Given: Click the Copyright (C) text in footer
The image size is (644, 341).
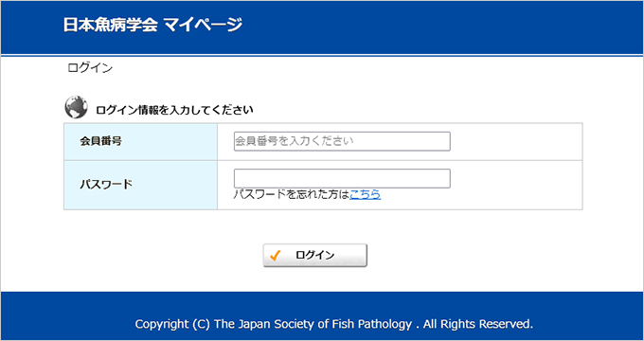Looking at the screenshot, I should (x=172, y=324).
